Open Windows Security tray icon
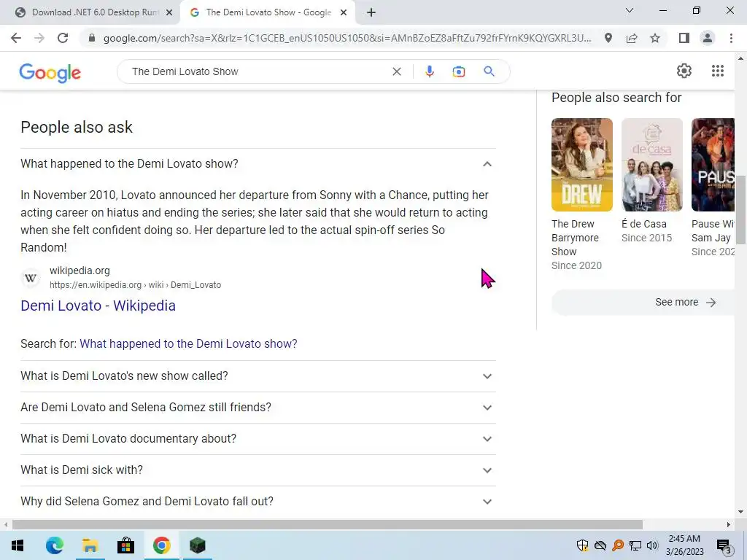 click(582, 545)
